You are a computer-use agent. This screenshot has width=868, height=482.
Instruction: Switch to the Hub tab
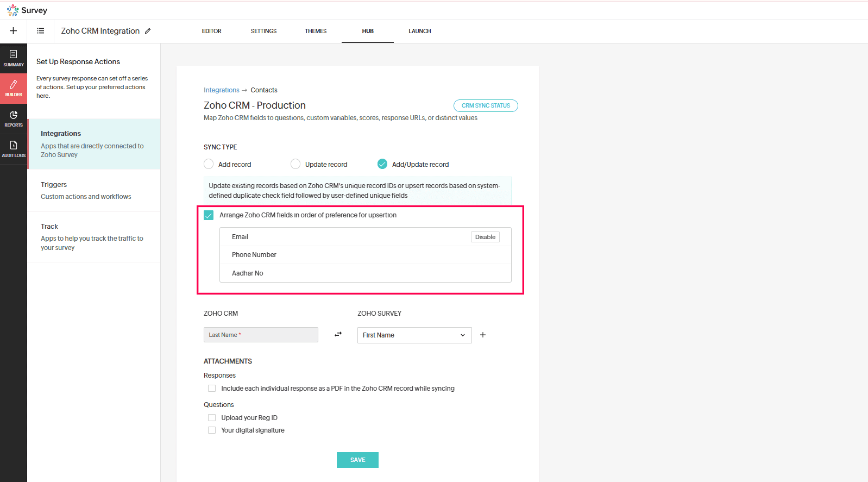[368, 31]
